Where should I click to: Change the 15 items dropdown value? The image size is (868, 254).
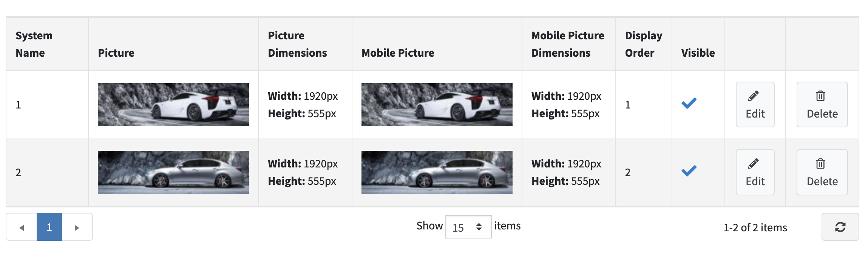pos(468,227)
